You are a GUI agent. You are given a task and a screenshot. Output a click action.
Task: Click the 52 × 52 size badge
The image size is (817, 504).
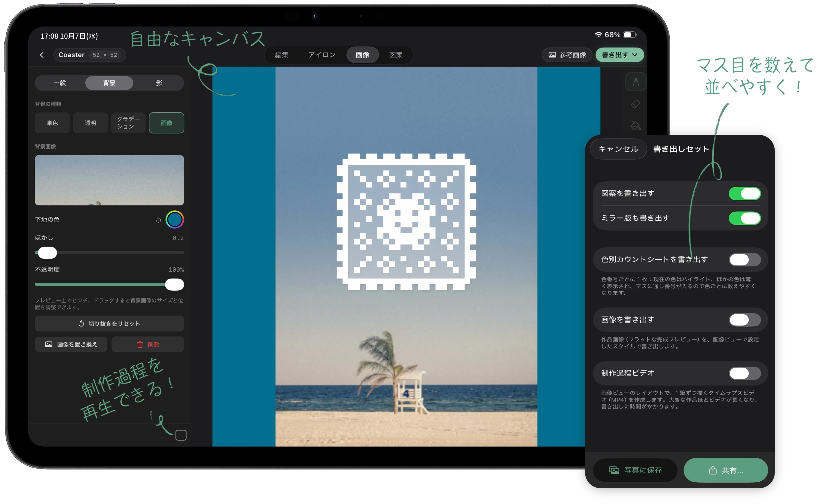(105, 55)
